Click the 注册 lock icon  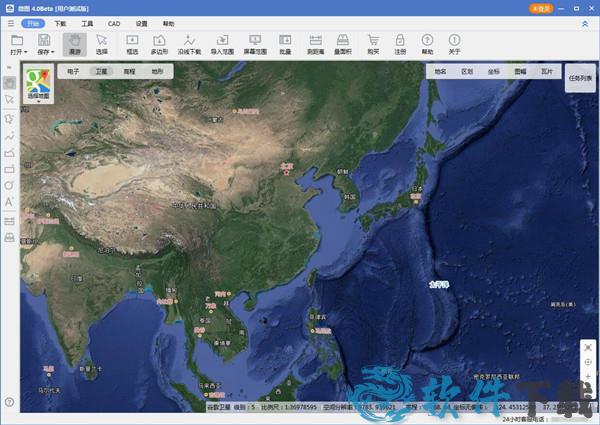coord(400,44)
